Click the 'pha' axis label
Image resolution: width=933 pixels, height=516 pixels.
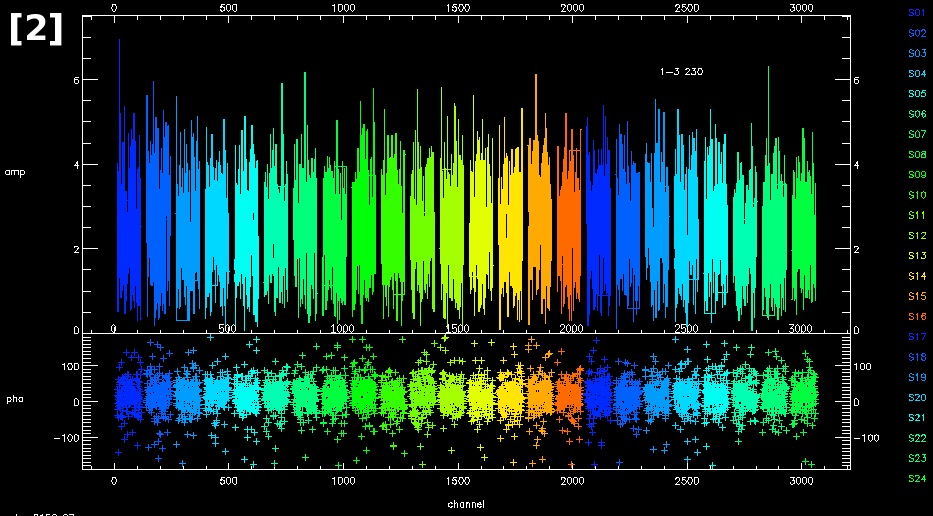coord(15,401)
